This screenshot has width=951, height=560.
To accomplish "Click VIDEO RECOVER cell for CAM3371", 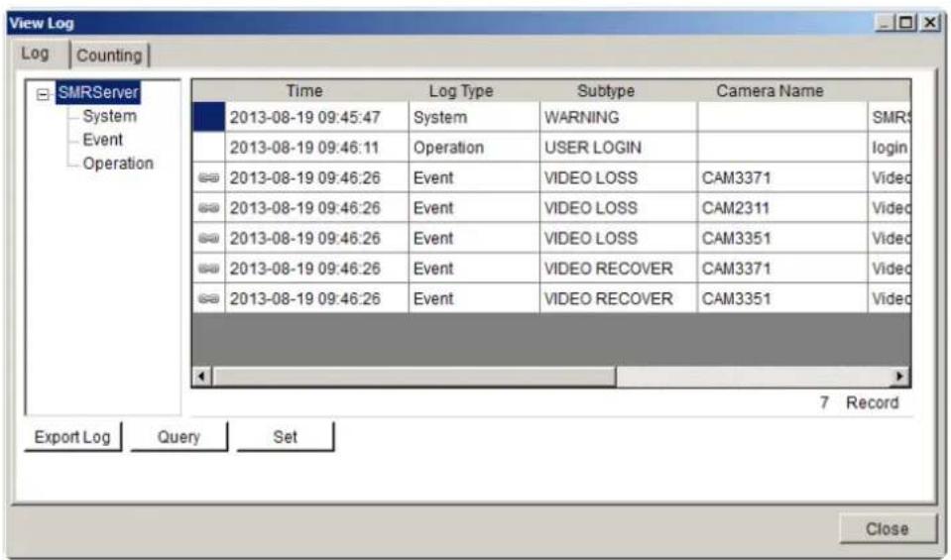I will (x=618, y=268).
